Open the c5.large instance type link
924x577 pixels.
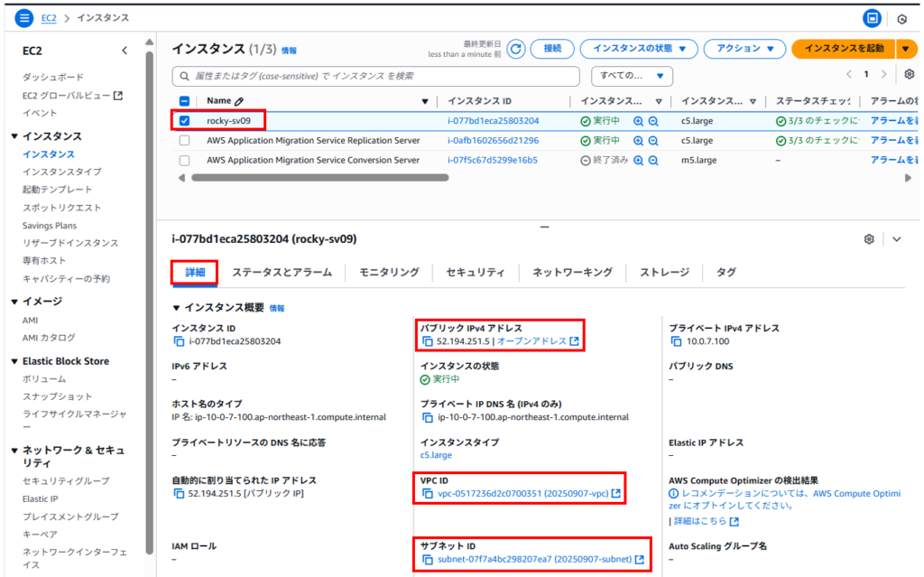click(436, 455)
